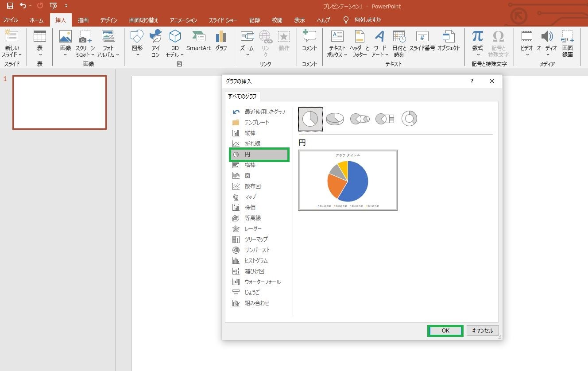This screenshot has height=371, width=588.
Task: Click the キャンセル button
Action: [x=483, y=331]
